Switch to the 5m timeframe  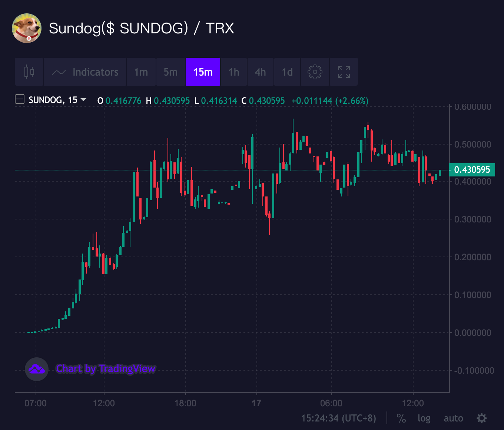(170, 72)
